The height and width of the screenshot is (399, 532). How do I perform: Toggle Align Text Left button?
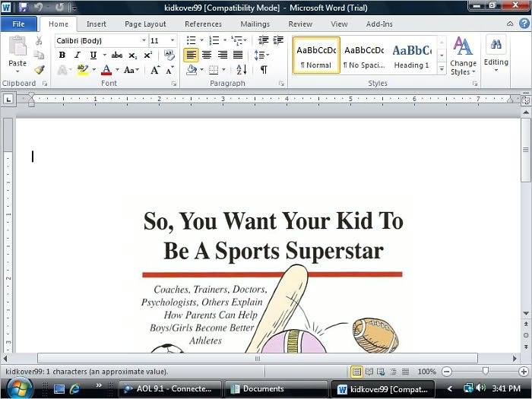191,55
